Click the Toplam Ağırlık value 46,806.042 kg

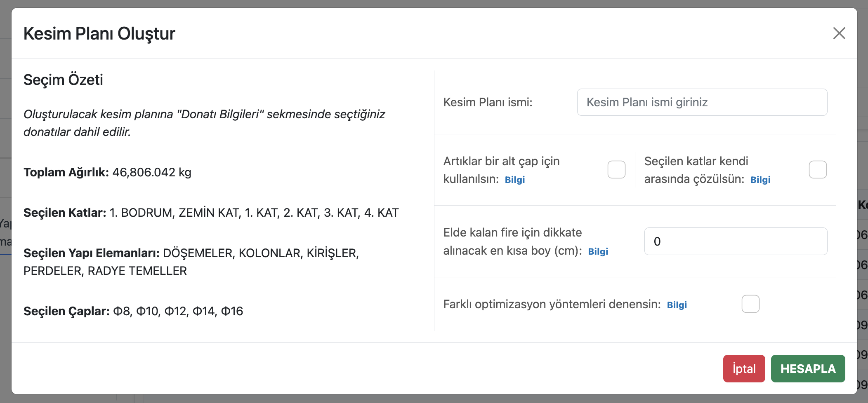(x=151, y=172)
